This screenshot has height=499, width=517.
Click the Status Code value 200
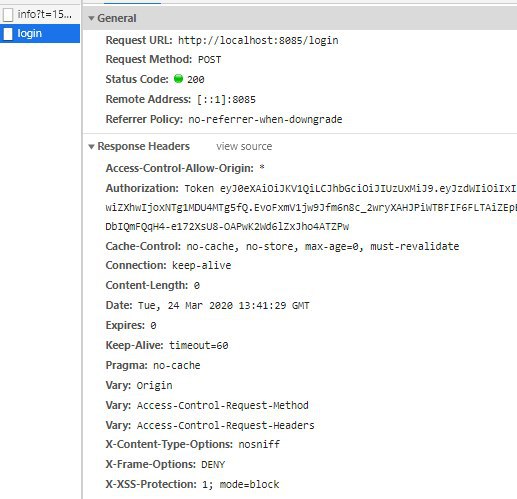click(196, 80)
